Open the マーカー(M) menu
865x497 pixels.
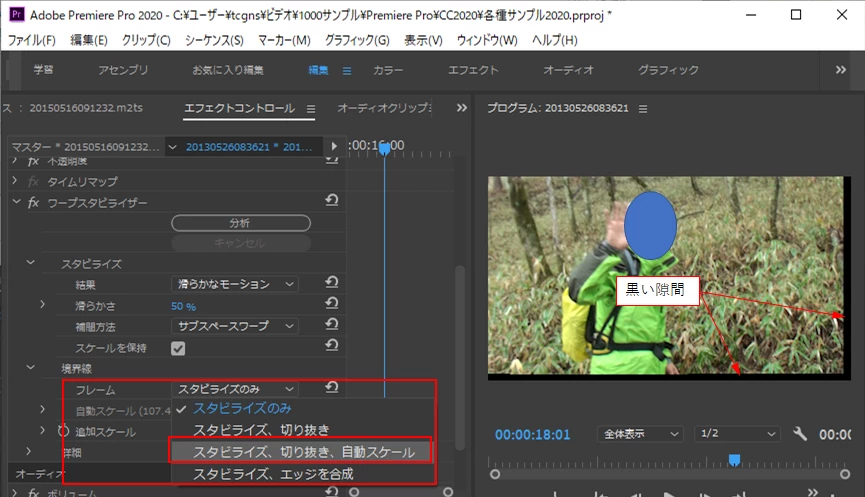click(284, 40)
